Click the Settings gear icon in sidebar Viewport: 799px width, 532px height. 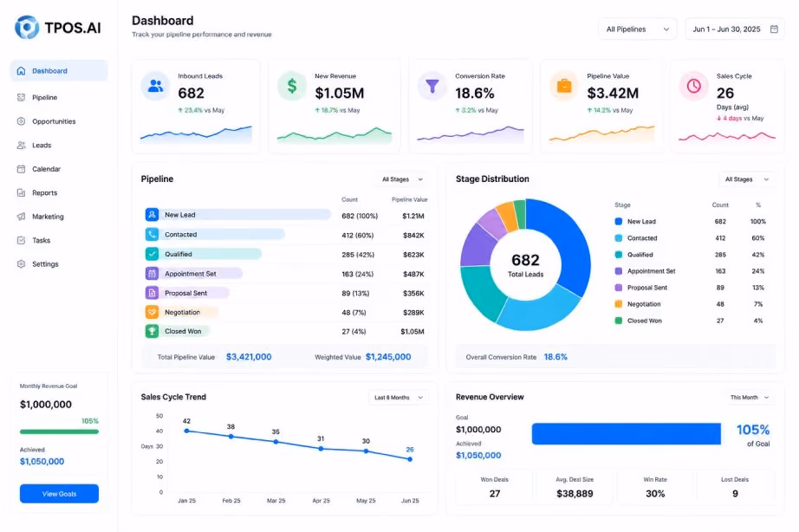pyautogui.click(x=21, y=264)
